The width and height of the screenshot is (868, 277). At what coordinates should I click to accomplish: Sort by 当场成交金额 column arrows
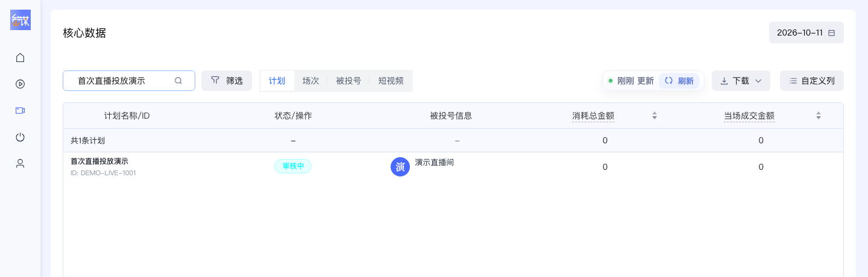tap(819, 116)
